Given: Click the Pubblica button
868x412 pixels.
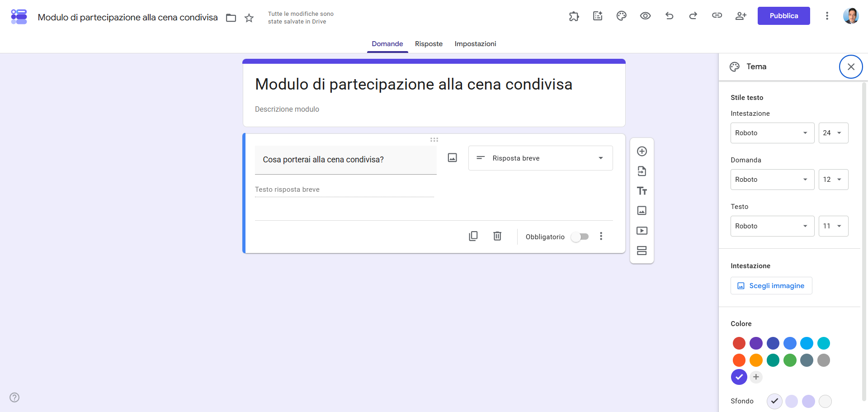Looking at the screenshot, I should pyautogui.click(x=784, y=16).
